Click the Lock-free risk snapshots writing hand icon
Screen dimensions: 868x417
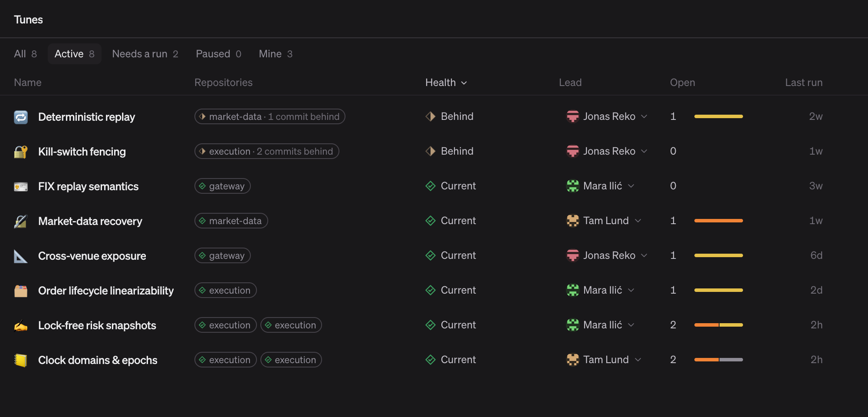pos(21,325)
